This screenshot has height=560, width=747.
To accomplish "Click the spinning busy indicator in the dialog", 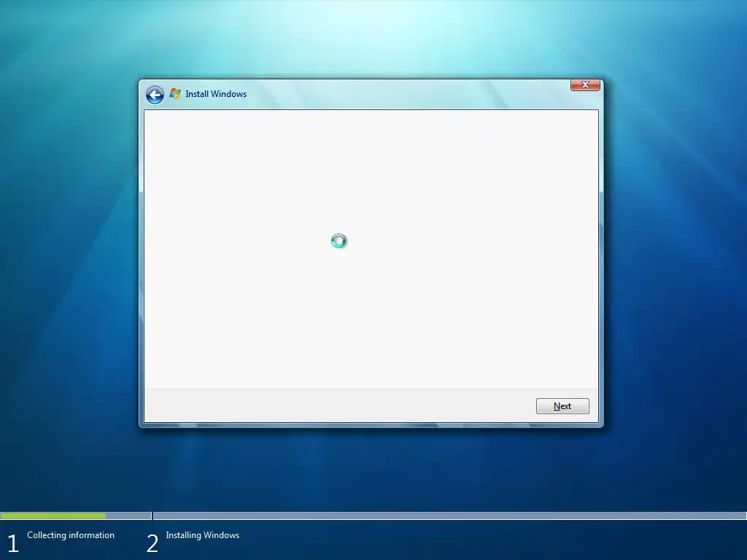I will point(338,241).
